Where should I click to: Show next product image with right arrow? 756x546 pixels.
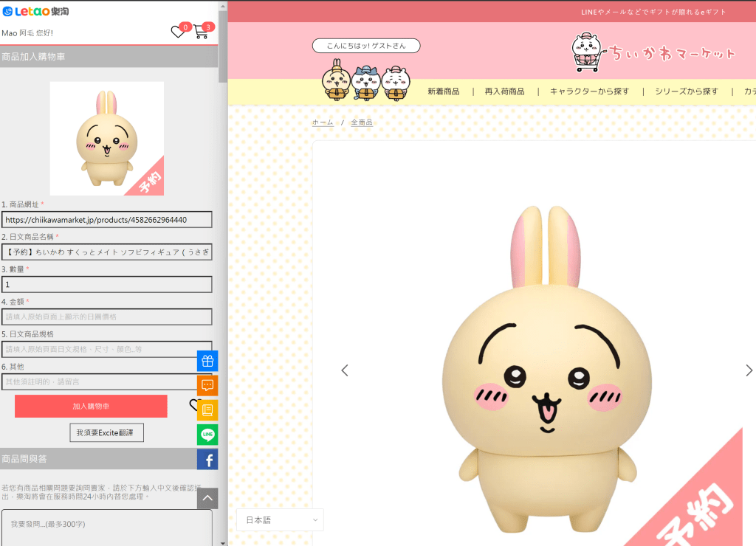pyautogui.click(x=749, y=370)
